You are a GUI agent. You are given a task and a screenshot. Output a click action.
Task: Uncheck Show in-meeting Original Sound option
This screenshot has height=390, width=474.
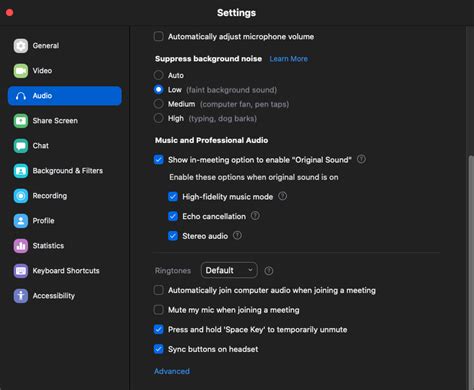click(159, 160)
